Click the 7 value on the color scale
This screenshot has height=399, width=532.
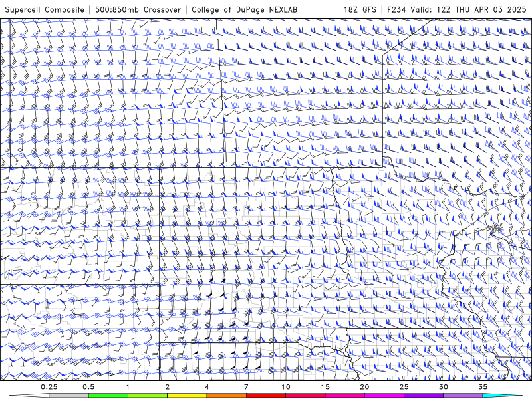point(246,387)
